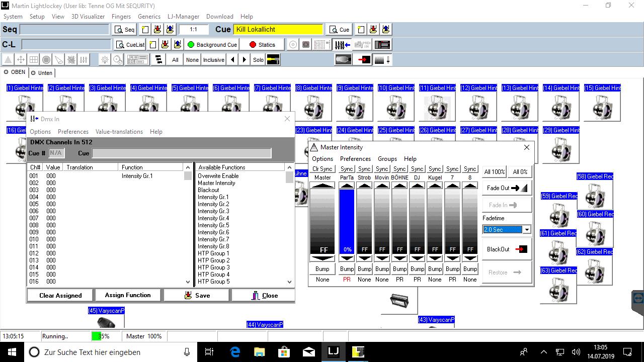This screenshot has height=362, width=644.
Task: Click the Kugel group intensity fader
Action: pos(435,222)
